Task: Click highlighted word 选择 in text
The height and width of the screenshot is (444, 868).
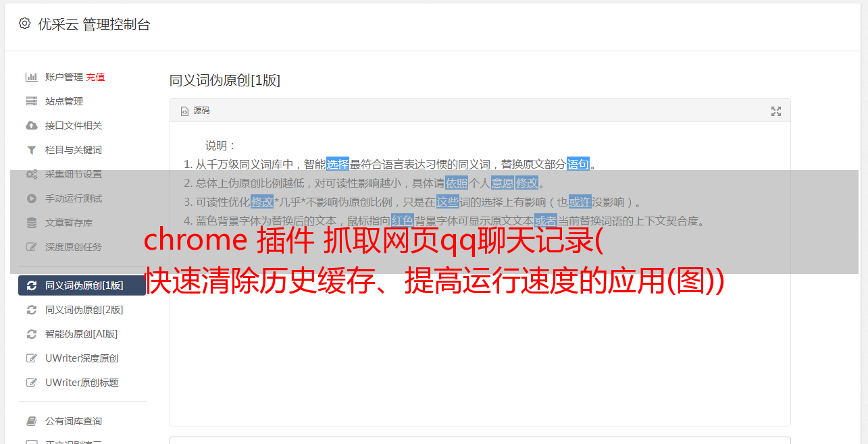Action: pos(338,164)
